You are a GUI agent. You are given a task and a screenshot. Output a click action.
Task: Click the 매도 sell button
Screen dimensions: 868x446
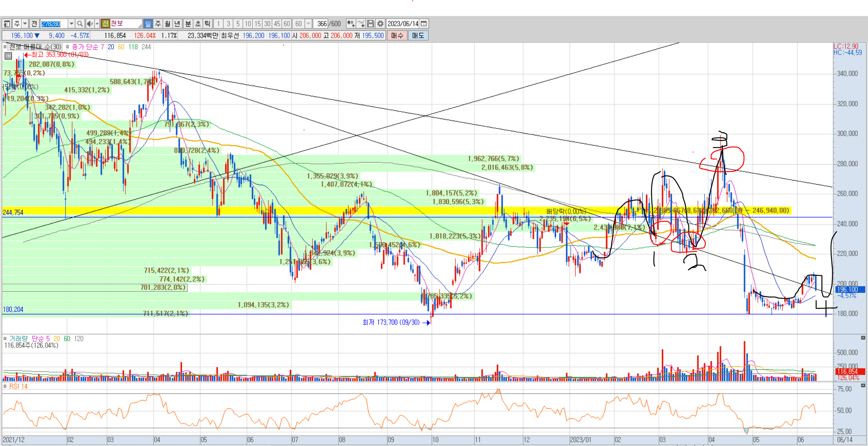coord(418,36)
